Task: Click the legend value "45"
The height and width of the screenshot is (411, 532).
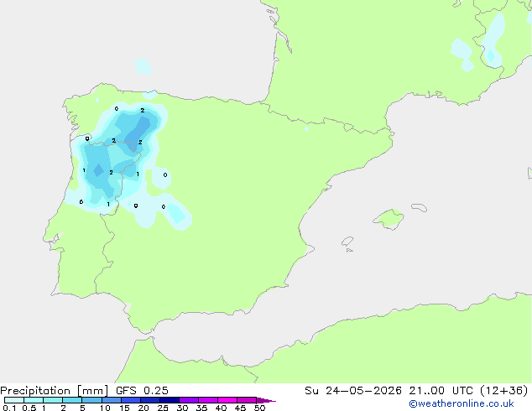Action: (x=240, y=408)
